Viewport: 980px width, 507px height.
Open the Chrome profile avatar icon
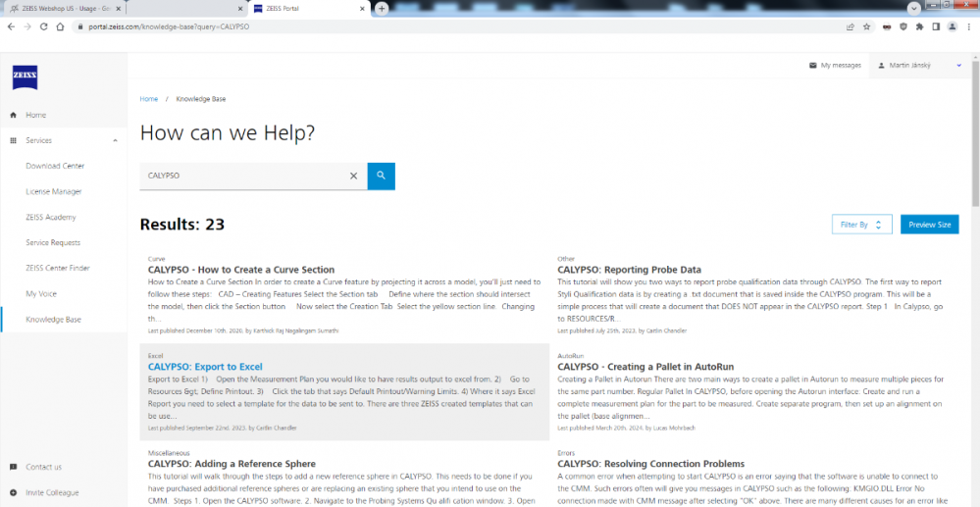pyautogui.click(x=952, y=26)
